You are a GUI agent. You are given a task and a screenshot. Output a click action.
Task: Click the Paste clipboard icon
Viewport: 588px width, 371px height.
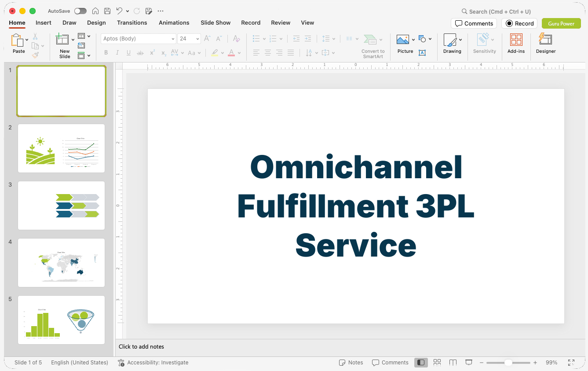[x=17, y=40]
